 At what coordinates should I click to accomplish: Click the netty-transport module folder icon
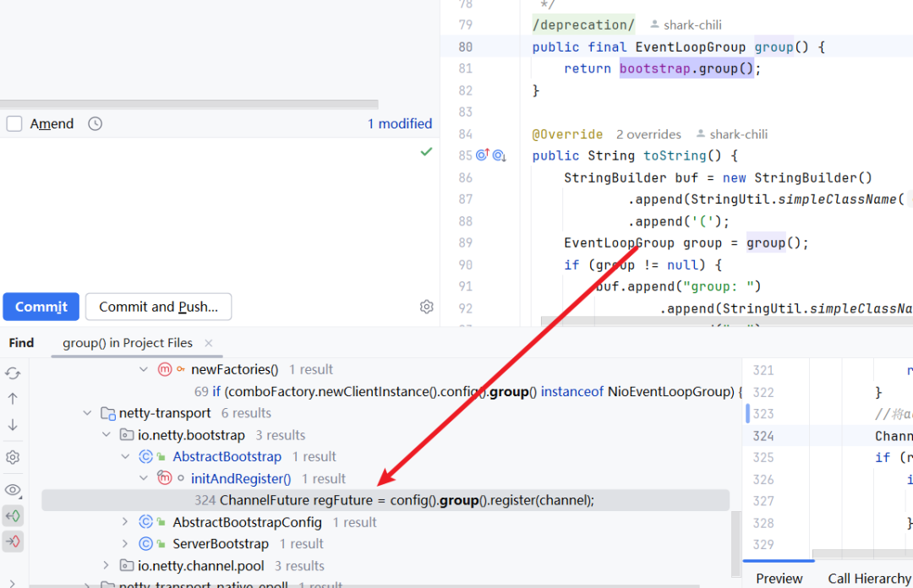(x=108, y=413)
